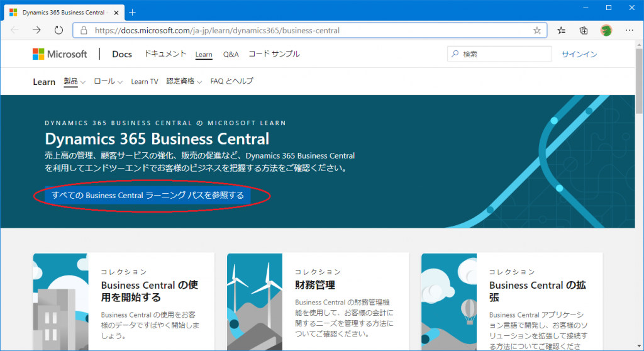644x351 pixels.
Task: Open the Business Central の使用を開始する card
Action: 124,302
